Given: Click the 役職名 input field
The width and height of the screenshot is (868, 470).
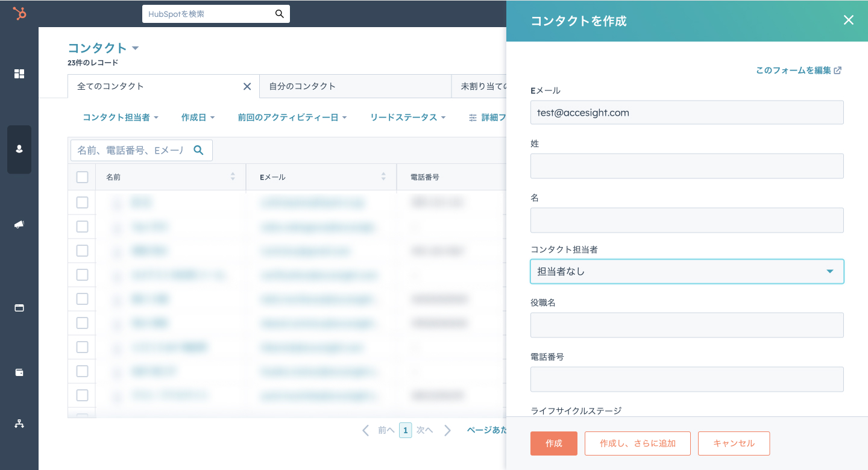Looking at the screenshot, I should [687, 325].
